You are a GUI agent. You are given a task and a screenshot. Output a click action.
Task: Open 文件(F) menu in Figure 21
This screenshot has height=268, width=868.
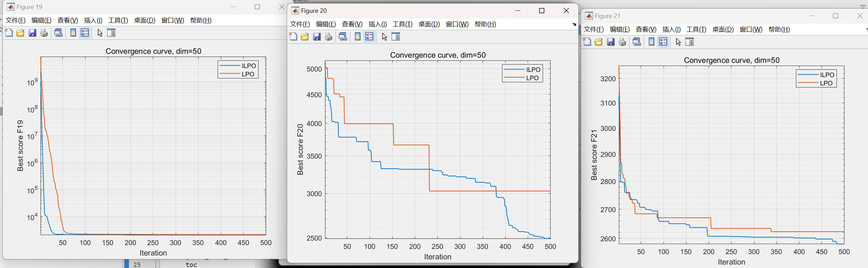click(x=594, y=30)
